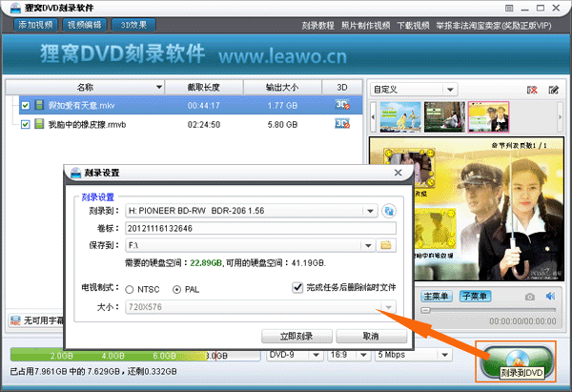Screen dimensions: 572x392
Task: Click 3D icon on 假如爱有天意.mkv row
Action: [x=342, y=105]
